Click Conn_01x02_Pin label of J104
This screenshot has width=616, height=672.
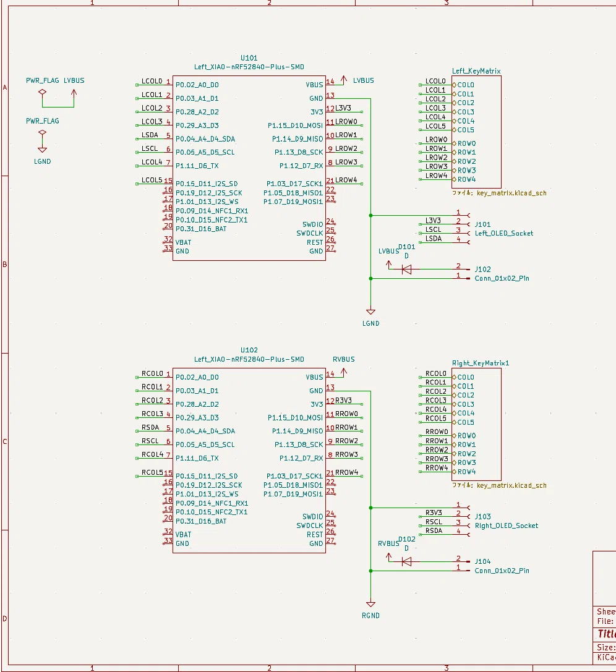[502, 571]
